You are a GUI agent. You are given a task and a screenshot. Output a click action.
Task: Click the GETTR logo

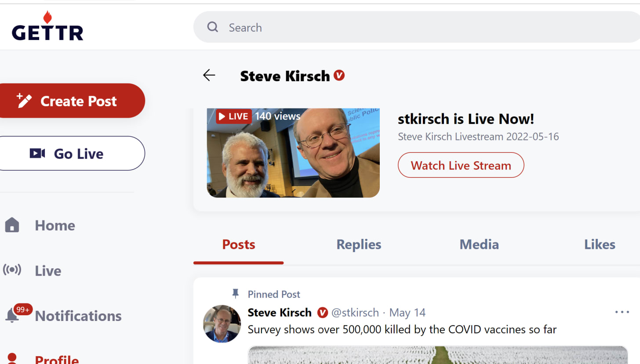coord(47,27)
